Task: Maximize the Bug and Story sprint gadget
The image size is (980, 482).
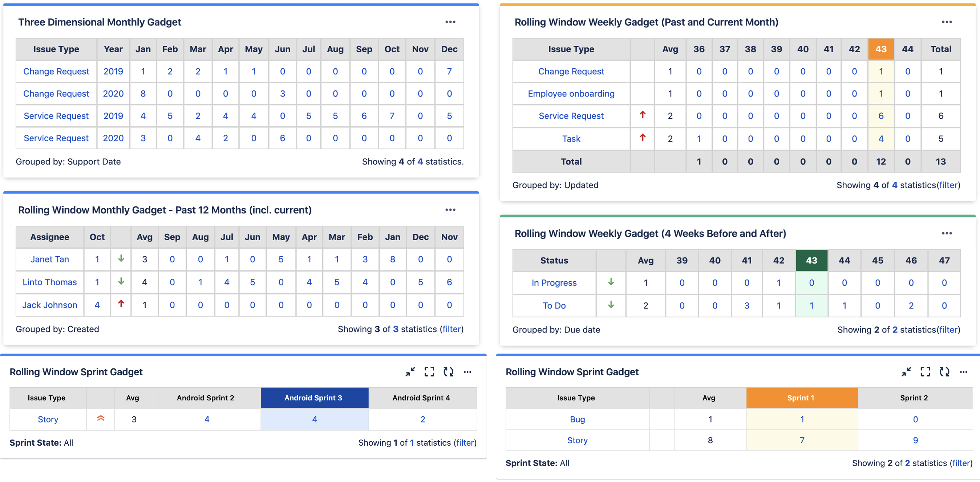Action: 925,372
